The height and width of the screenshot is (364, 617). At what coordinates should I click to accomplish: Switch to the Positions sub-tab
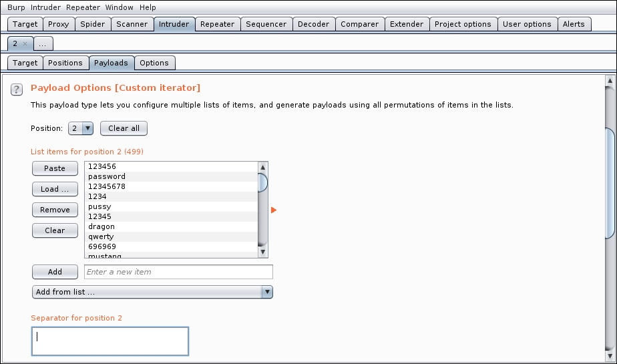click(x=65, y=63)
